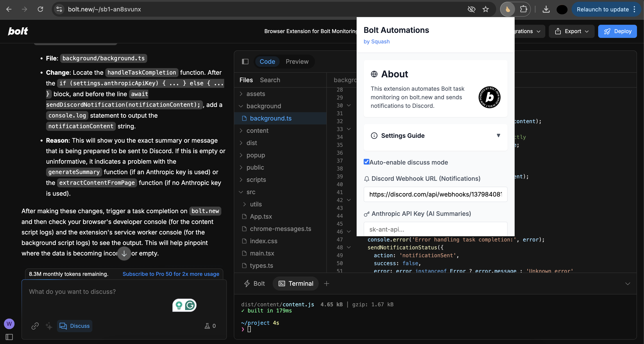Select the Search tab in files panel
Screen dimensions: 644x344
[270, 80]
